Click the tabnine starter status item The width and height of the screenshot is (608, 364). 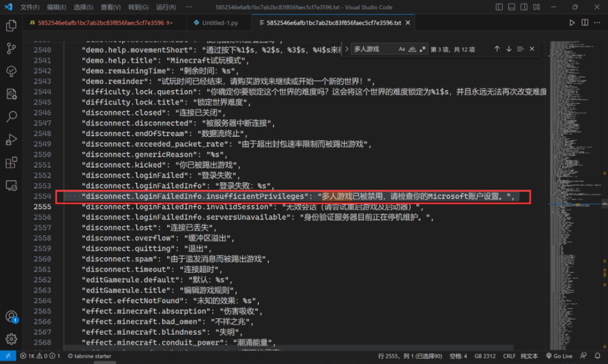90,356
